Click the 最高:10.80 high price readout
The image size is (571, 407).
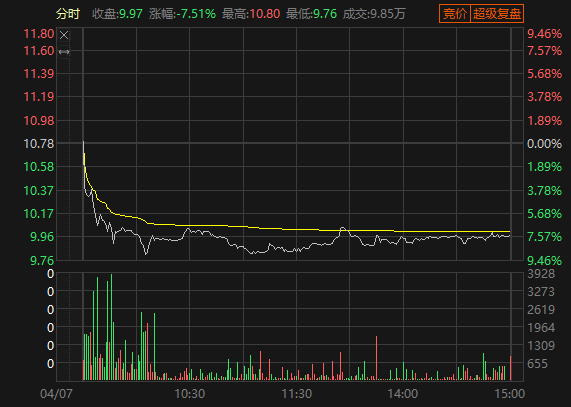pos(251,14)
